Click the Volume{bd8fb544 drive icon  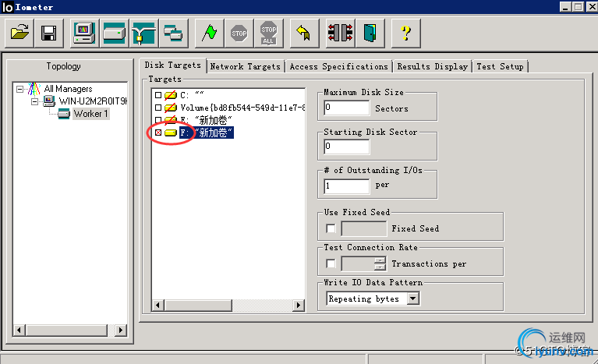[171, 108]
